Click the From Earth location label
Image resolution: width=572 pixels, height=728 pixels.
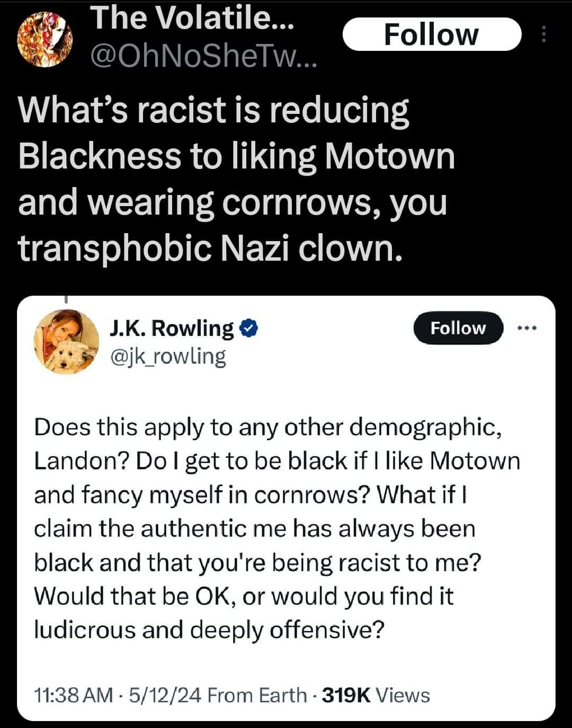tap(257, 695)
